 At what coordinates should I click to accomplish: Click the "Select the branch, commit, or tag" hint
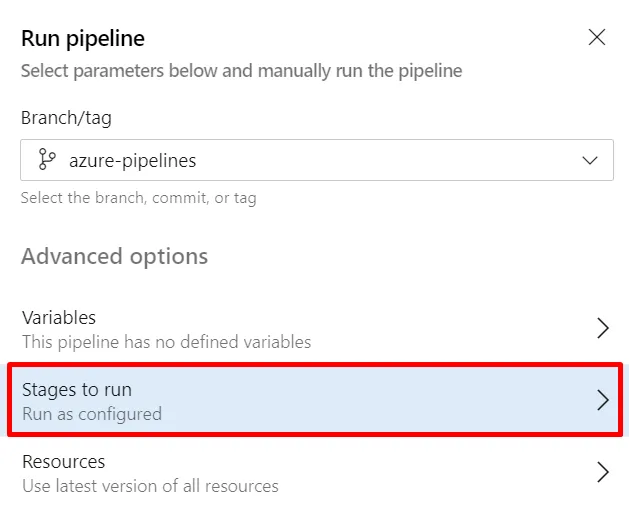point(138,198)
